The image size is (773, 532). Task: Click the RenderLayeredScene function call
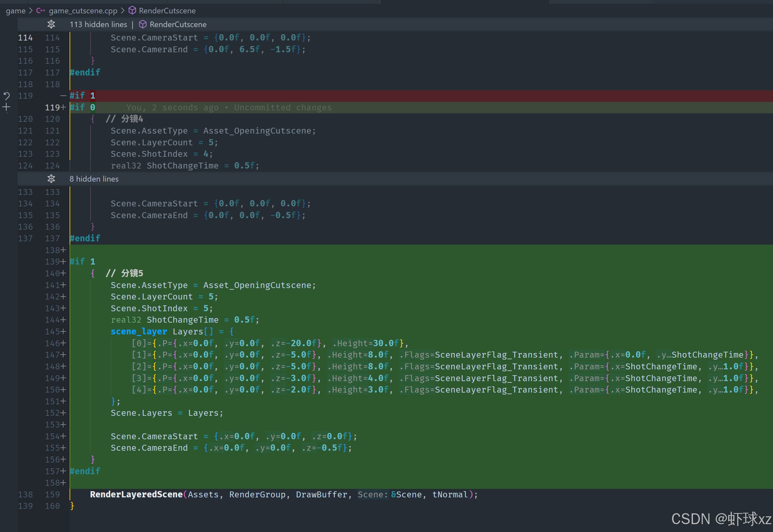click(x=136, y=494)
